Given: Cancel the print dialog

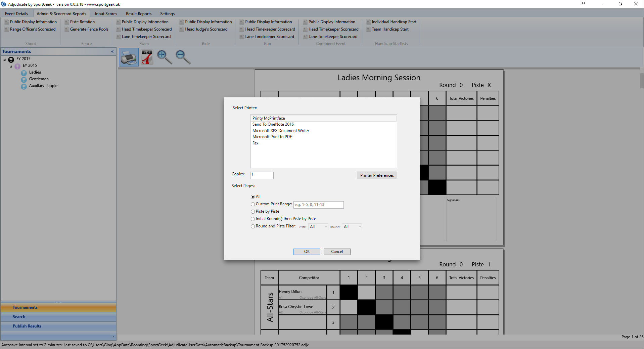Looking at the screenshot, I should coord(337,252).
